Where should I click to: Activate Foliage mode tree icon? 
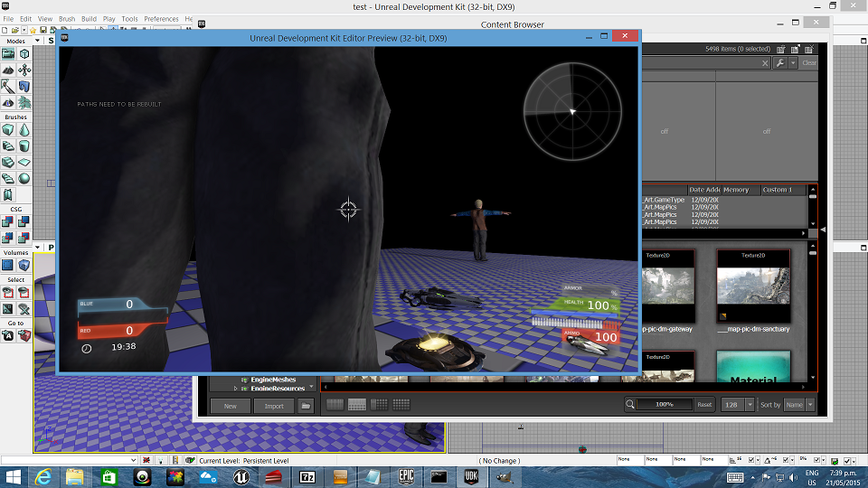click(x=24, y=102)
